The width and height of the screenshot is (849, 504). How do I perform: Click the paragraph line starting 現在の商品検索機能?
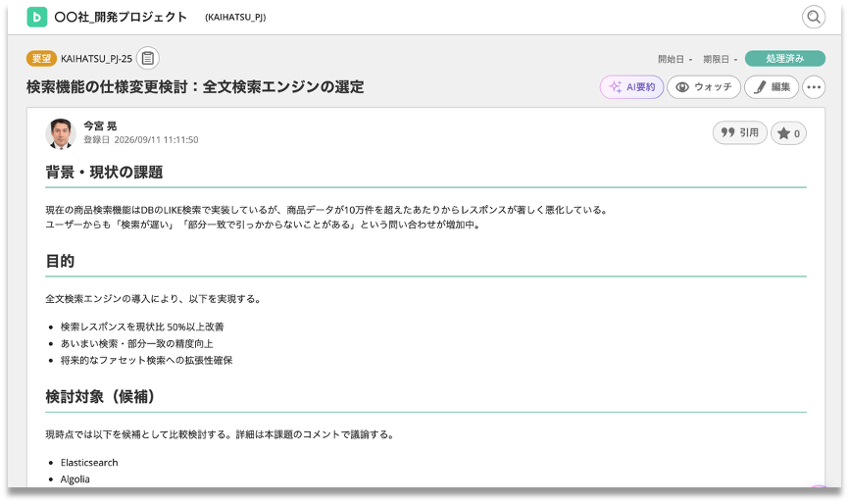point(327,210)
